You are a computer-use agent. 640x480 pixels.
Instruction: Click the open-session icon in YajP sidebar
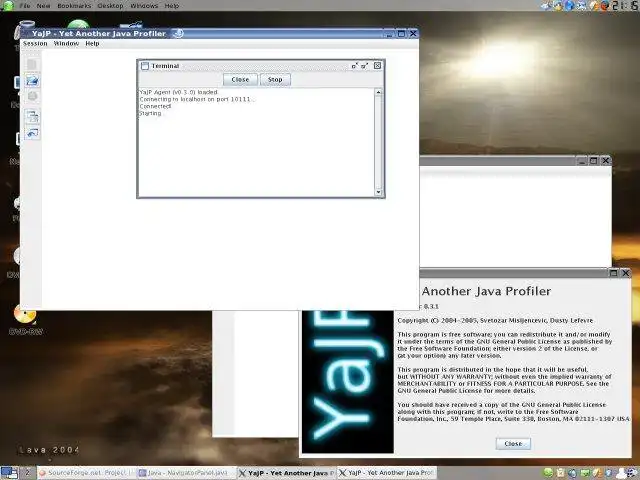pos(32,80)
